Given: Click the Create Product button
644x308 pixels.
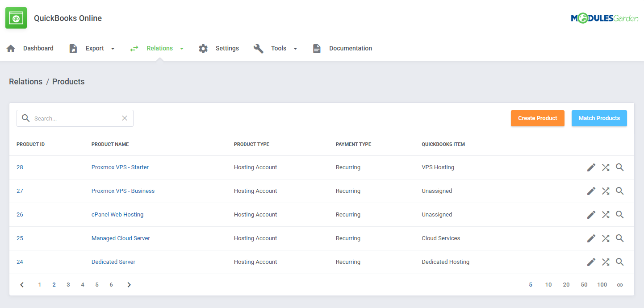Looking at the screenshot, I should 538,118.
